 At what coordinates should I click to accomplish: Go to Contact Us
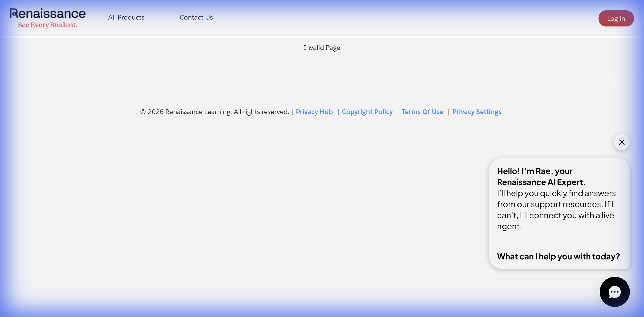pyautogui.click(x=196, y=17)
